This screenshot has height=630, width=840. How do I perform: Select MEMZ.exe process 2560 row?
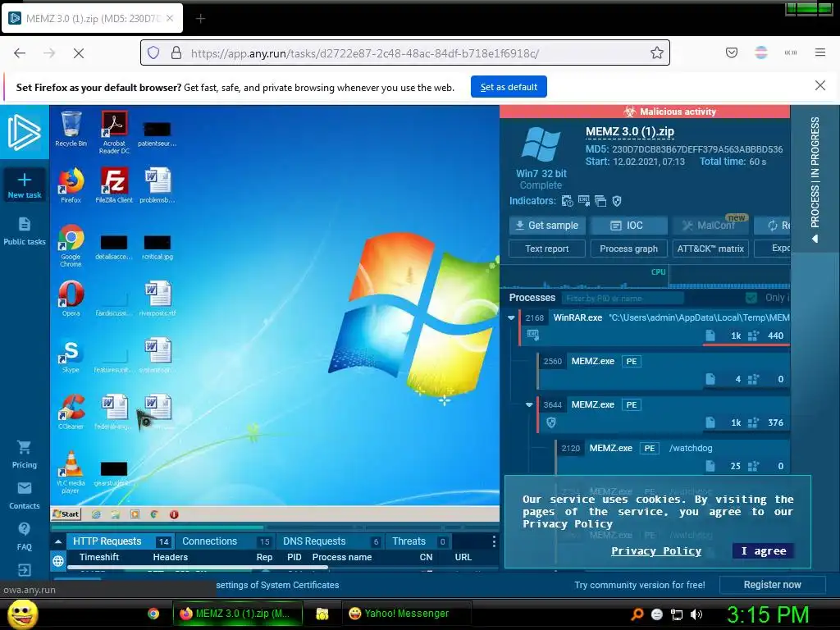coord(664,371)
